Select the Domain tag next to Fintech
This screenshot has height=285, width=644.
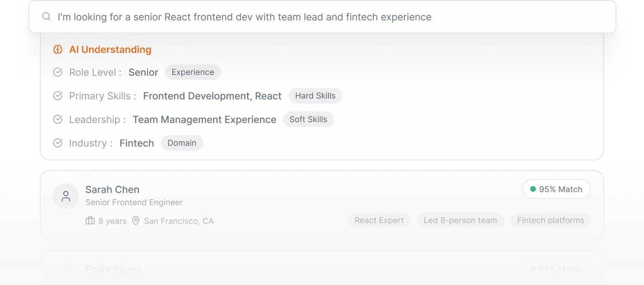point(182,143)
